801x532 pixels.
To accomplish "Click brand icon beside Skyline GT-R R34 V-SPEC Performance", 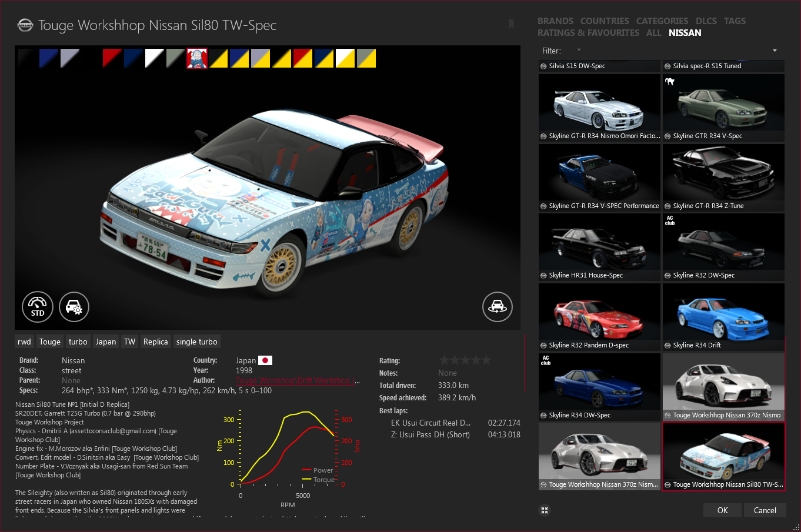I will click(543, 206).
